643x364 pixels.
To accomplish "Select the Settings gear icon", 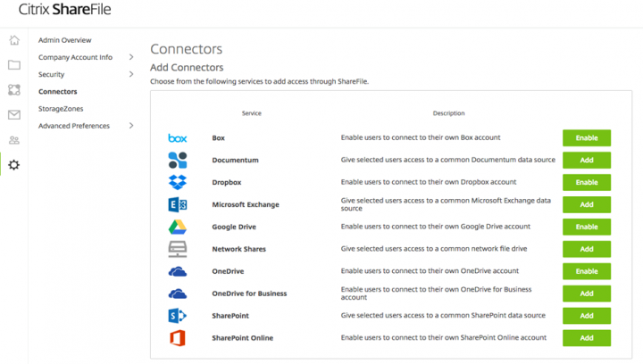I will pos(14,165).
